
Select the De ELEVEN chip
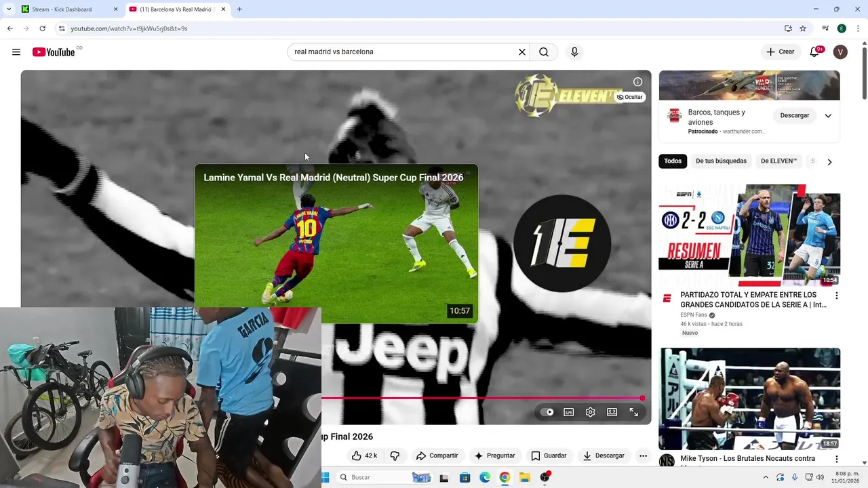click(778, 161)
